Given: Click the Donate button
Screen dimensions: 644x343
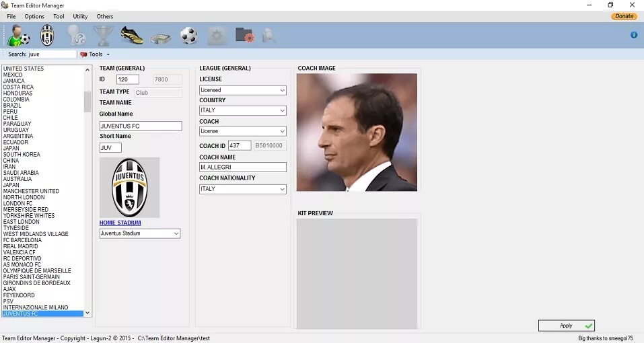Looking at the screenshot, I should (x=624, y=16).
